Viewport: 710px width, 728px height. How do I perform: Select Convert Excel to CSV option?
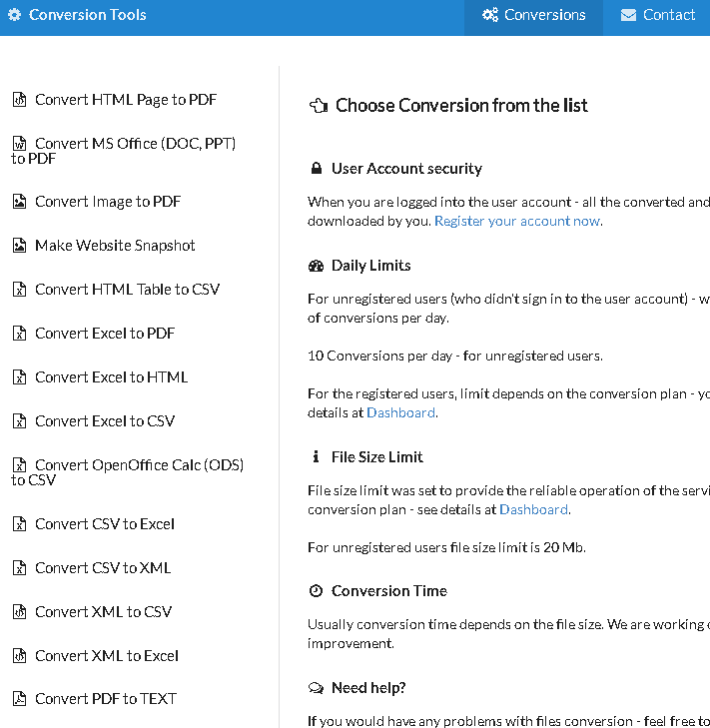[105, 421]
